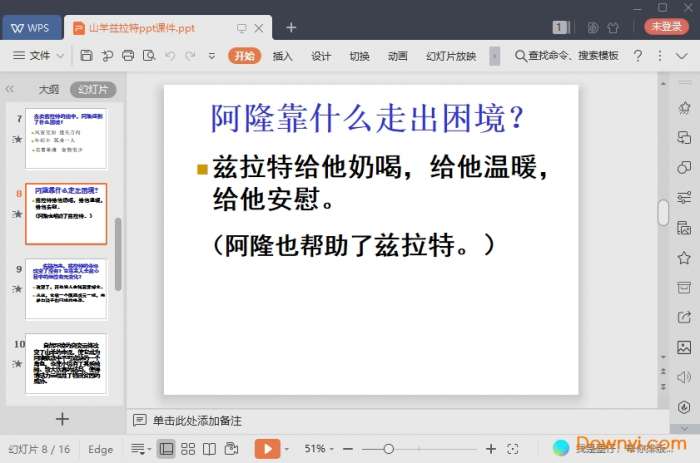The width and height of the screenshot is (700, 463).
Task: Expand the quick access toolbar dropdown
Action: point(212,56)
